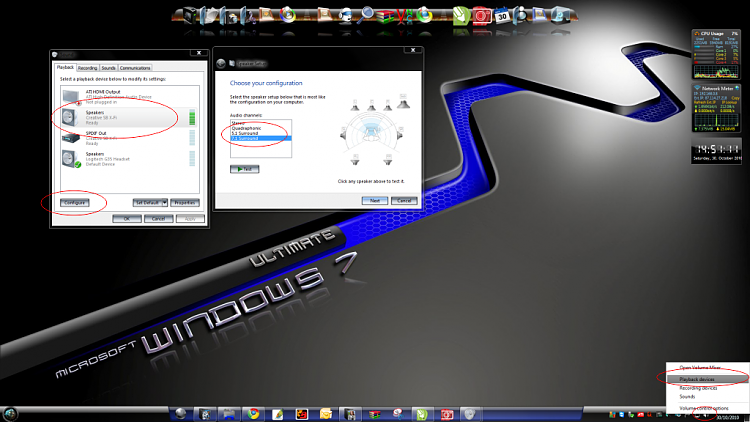Click the Set Default button
750x422 pixels.
tap(147, 203)
